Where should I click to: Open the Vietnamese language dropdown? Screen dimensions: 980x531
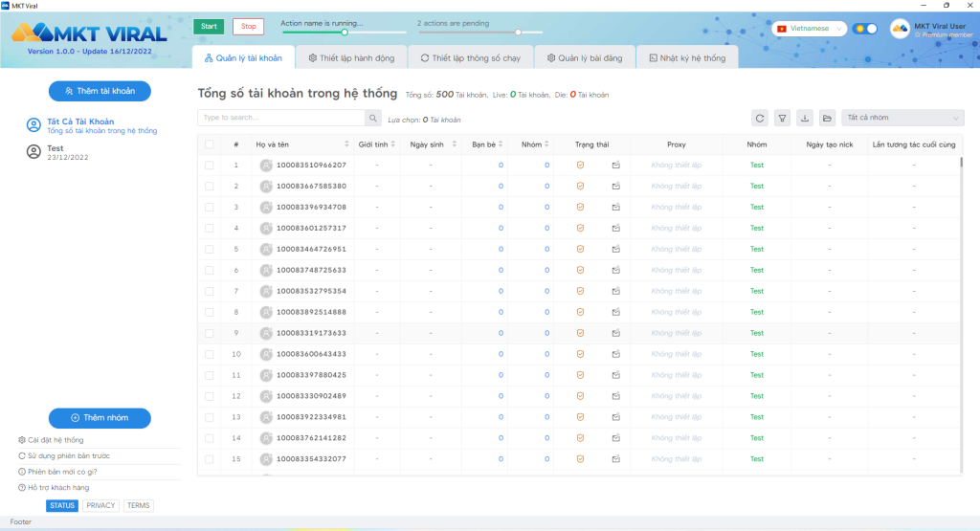coord(810,29)
